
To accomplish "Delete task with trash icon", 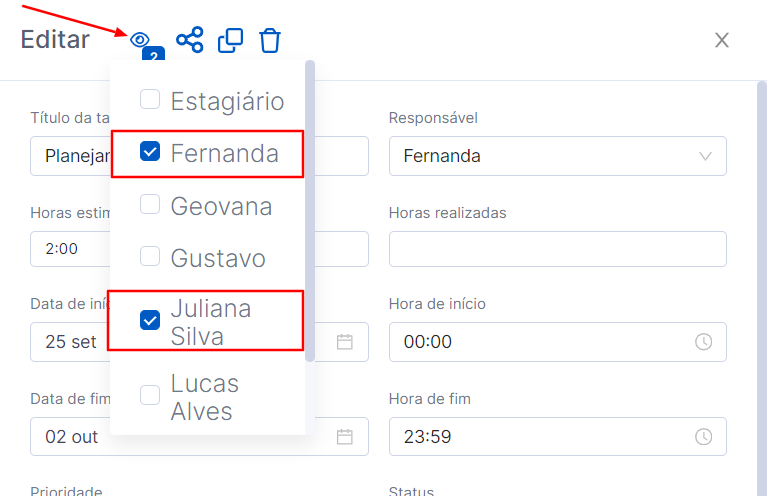I will coord(270,40).
